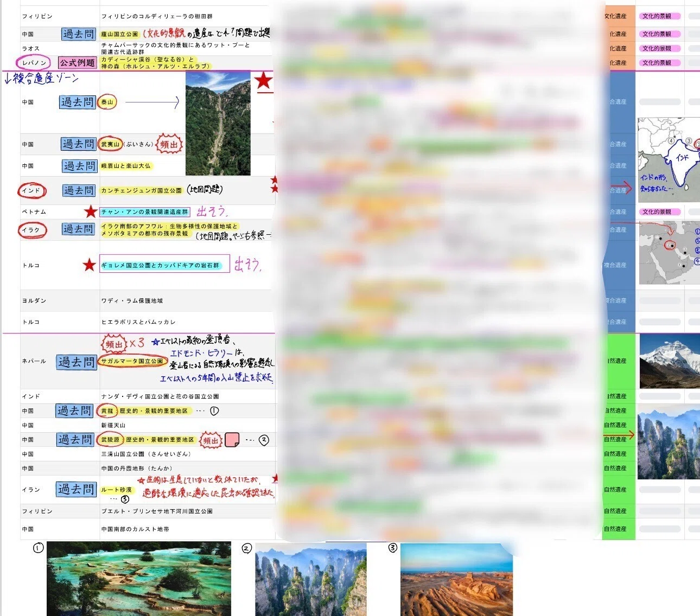Select country cell ネパール
Viewport: 700px width, 616px height.
tap(34, 361)
